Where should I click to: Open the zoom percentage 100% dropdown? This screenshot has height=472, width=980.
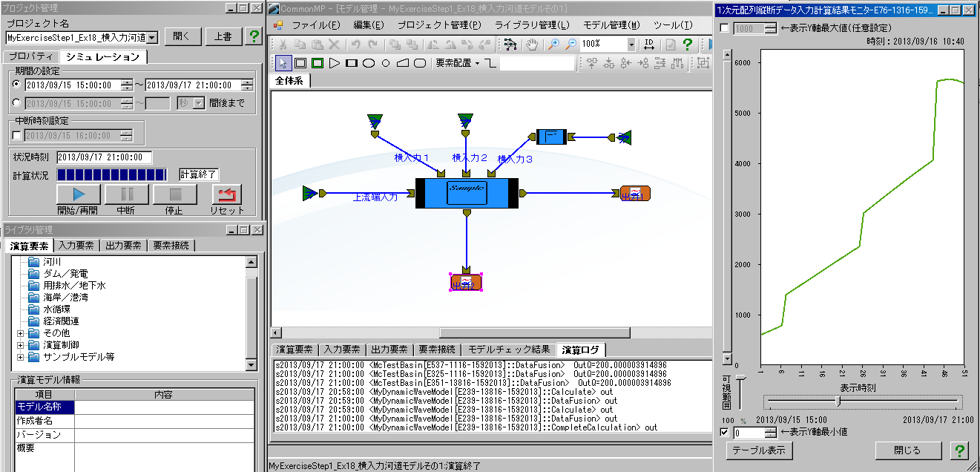coord(631,45)
